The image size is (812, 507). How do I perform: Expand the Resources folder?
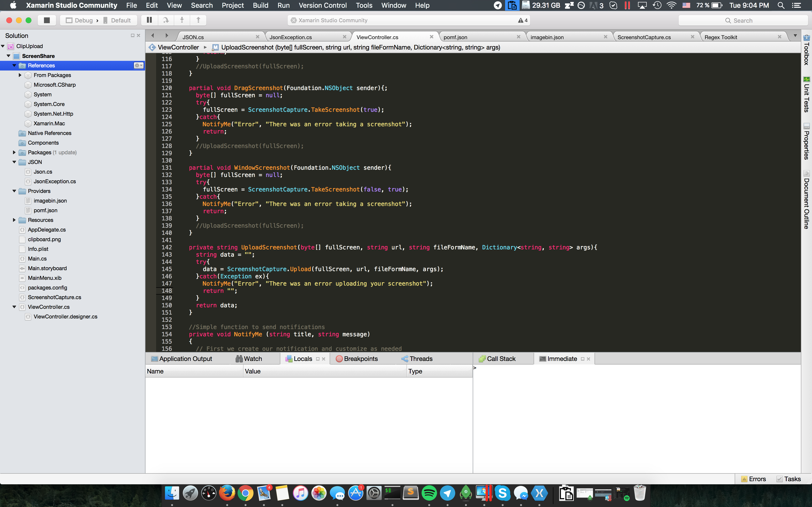coord(14,220)
